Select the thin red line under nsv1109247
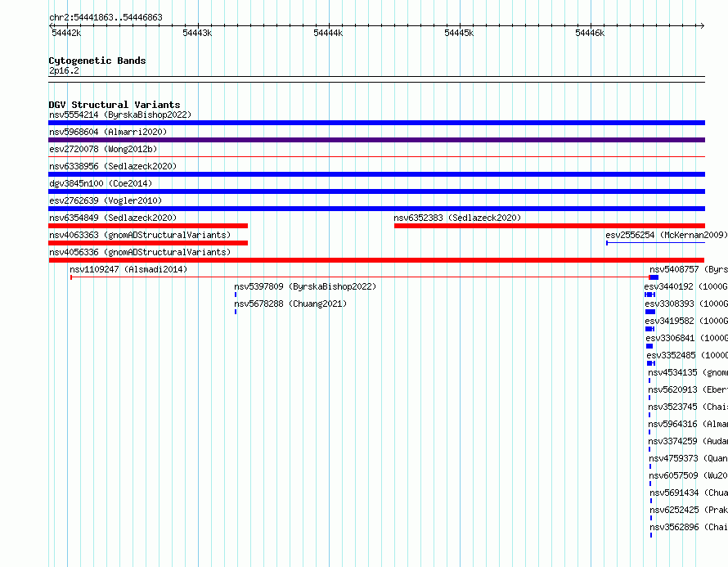This screenshot has width=728, height=567. 360,277
